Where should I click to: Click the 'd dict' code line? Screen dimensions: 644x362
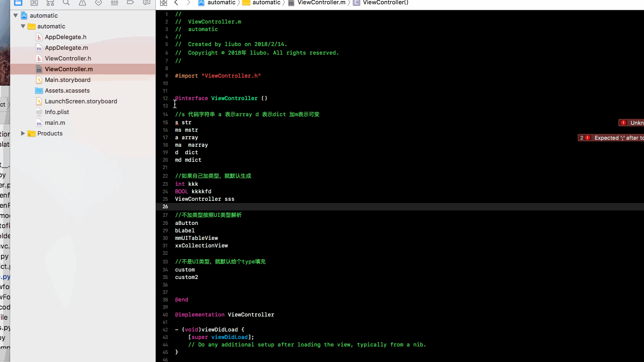tap(186, 153)
